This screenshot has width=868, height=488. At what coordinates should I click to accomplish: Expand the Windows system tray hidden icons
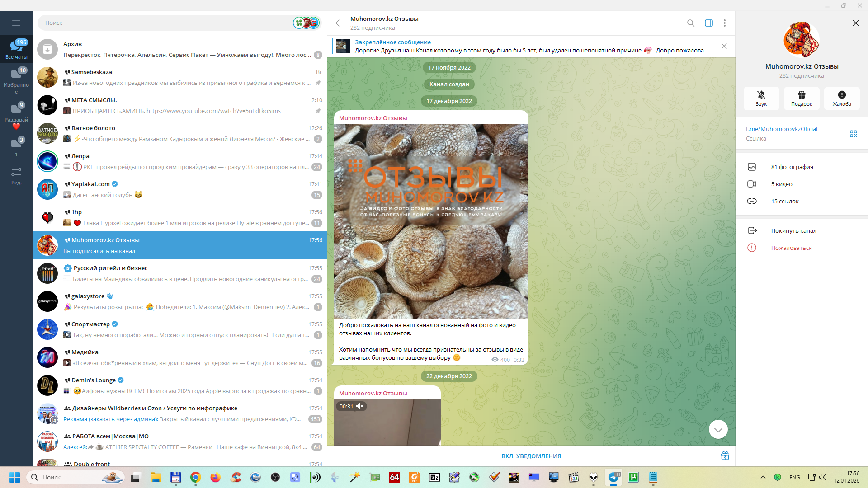(763, 477)
